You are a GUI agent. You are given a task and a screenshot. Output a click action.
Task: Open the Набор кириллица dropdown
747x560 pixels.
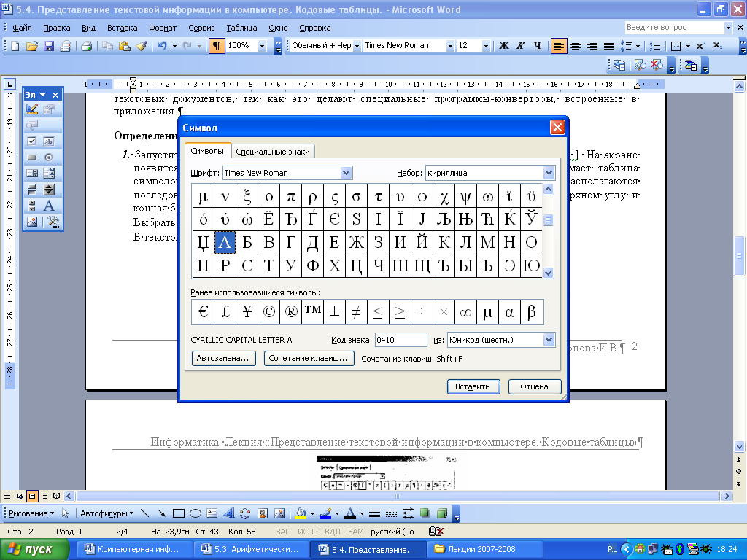point(549,173)
